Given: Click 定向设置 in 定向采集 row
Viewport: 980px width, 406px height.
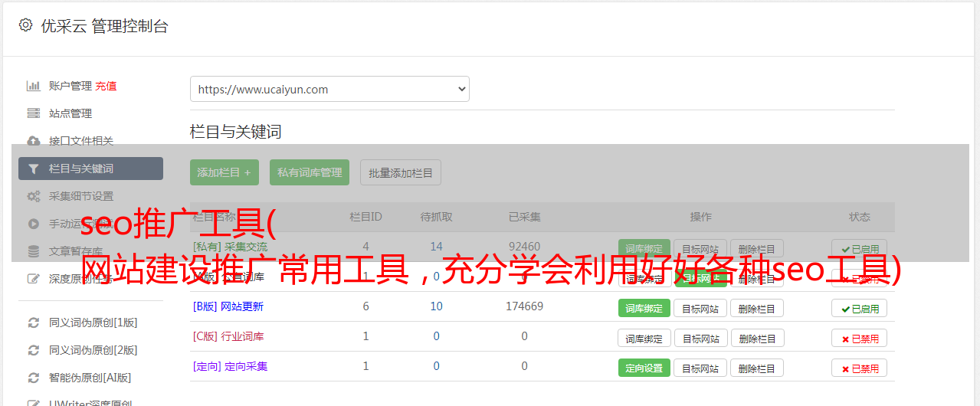Looking at the screenshot, I should coord(644,368).
